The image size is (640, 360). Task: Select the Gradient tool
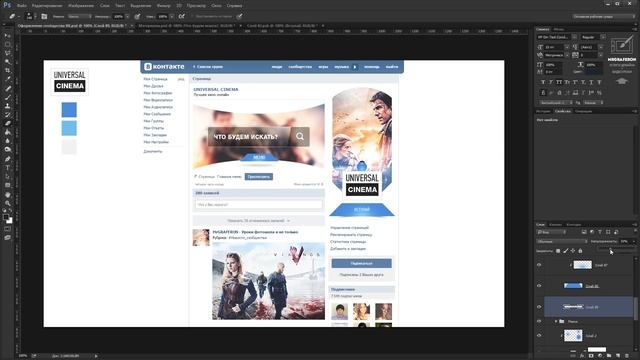[7, 132]
